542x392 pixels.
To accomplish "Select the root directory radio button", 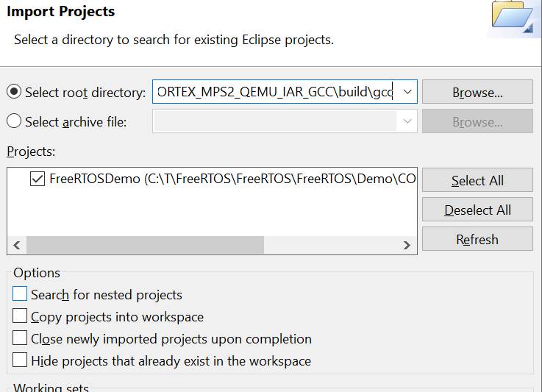I will pos(14,92).
